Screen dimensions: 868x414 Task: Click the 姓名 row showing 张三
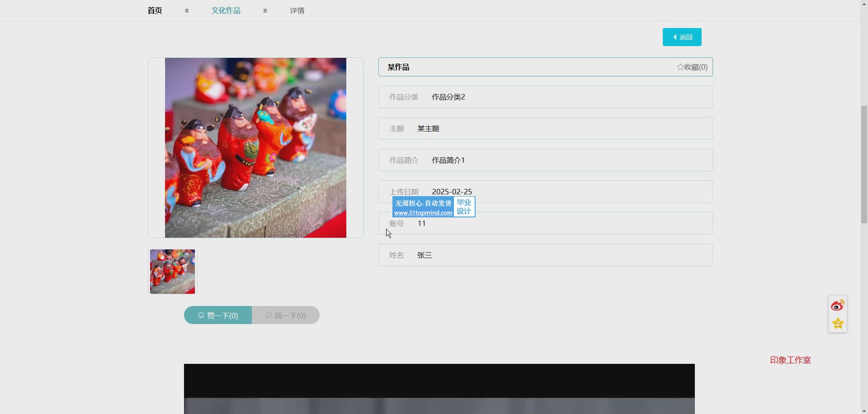[545, 255]
